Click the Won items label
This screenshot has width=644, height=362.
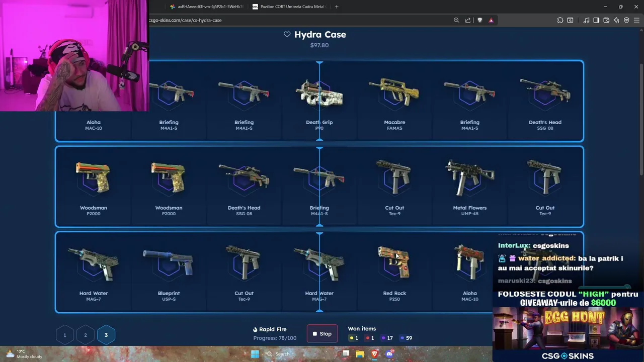(x=362, y=328)
